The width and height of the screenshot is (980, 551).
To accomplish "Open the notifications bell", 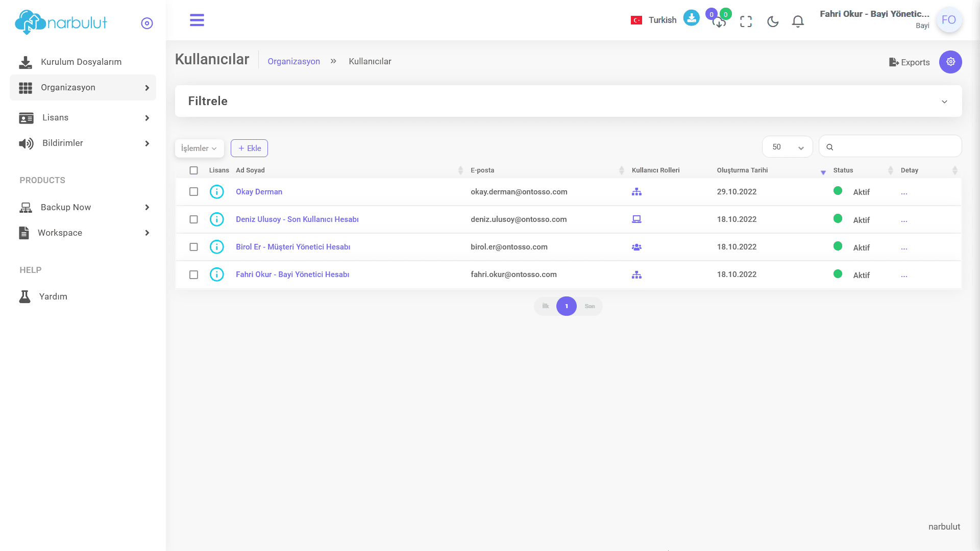I will pyautogui.click(x=798, y=21).
